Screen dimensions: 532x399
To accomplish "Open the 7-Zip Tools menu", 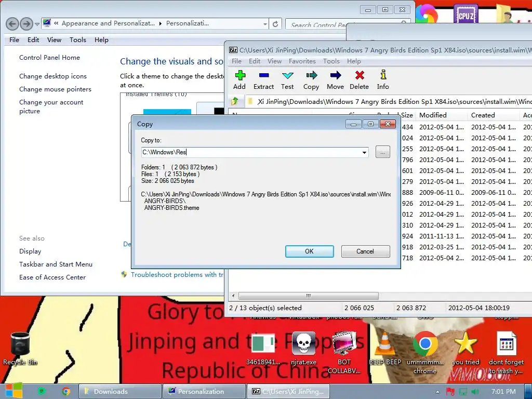I will click(x=331, y=61).
